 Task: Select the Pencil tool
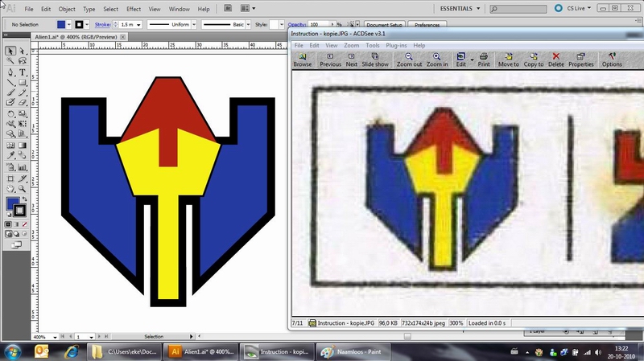tap(23, 92)
